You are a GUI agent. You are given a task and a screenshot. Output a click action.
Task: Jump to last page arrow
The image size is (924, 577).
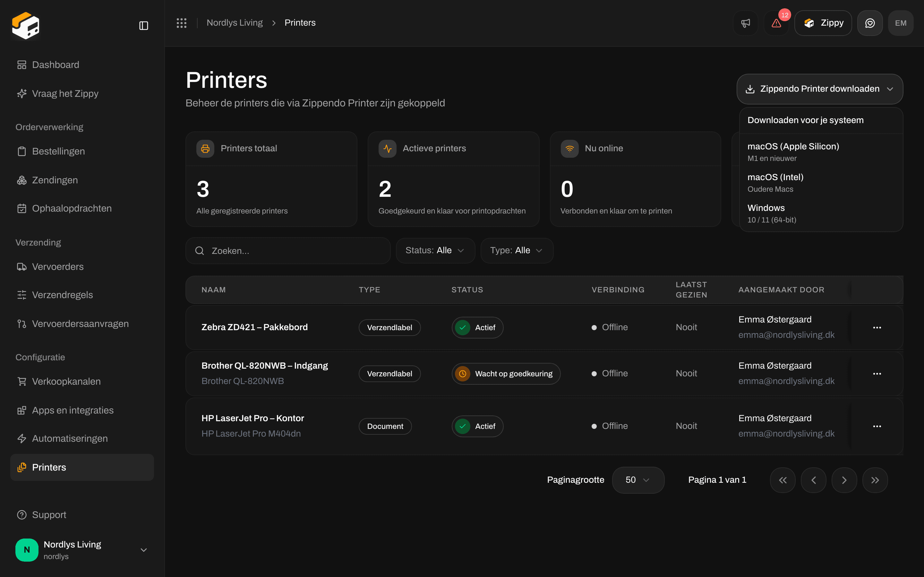(x=875, y=480)
